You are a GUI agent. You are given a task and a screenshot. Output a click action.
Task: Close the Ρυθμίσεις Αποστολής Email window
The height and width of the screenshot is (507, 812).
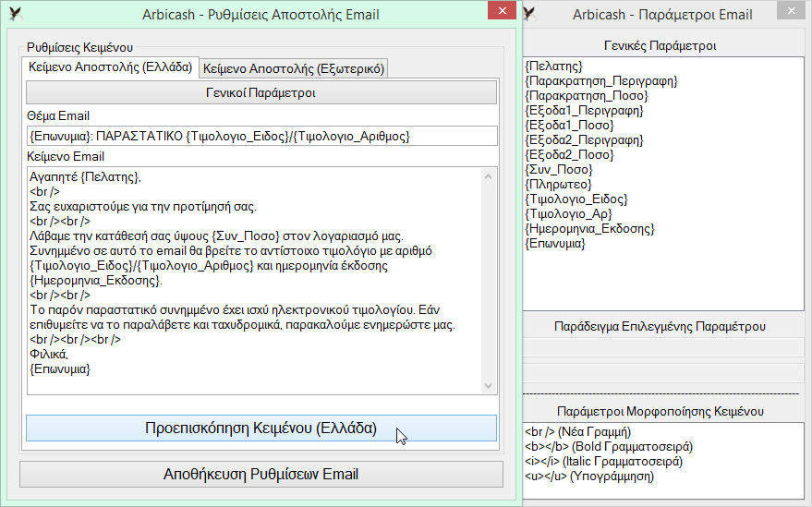click(502, 10)
